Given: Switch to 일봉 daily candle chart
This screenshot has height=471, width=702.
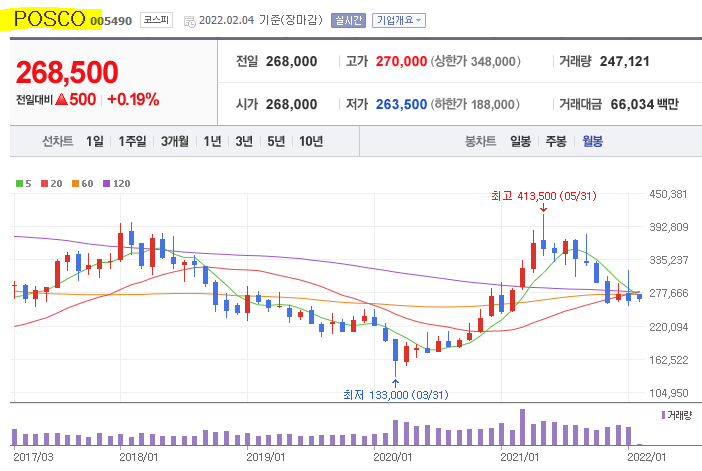Looking at the screenshot, I should point(520,141).
